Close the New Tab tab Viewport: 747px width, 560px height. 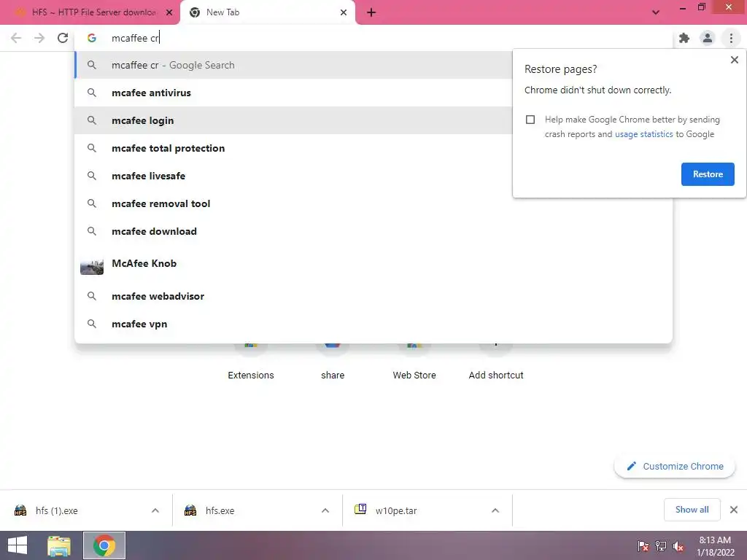pyautogui.click(x=344, y=13)
